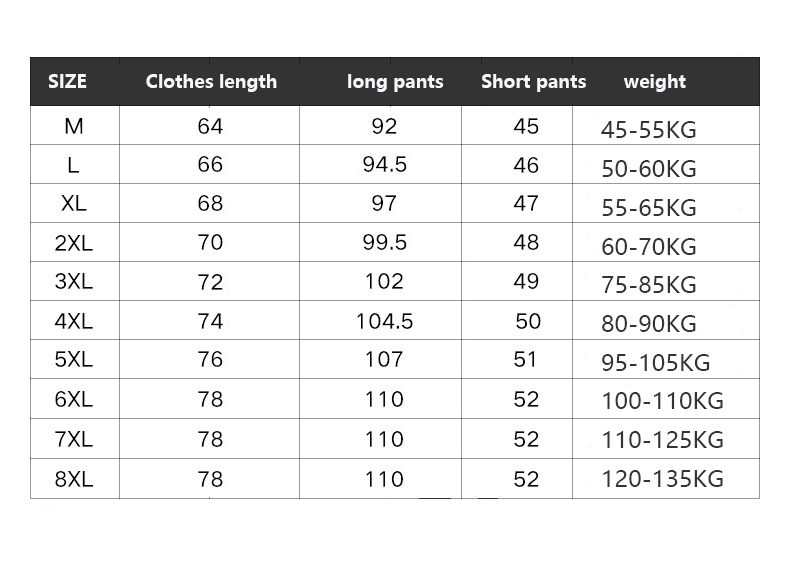
Task: Click the 45-55KG weight cell
Action: click(648, 130)
